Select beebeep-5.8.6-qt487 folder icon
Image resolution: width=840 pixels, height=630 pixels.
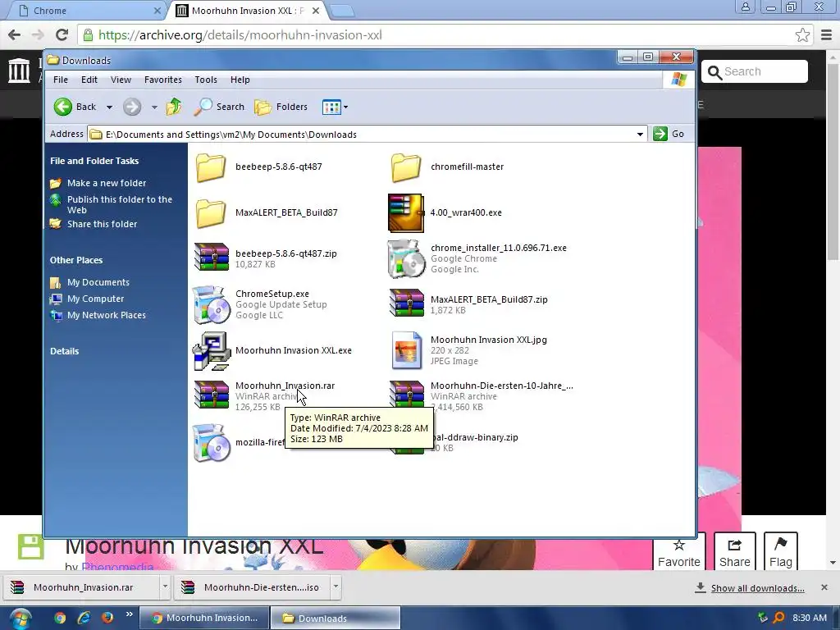point(211,167)
